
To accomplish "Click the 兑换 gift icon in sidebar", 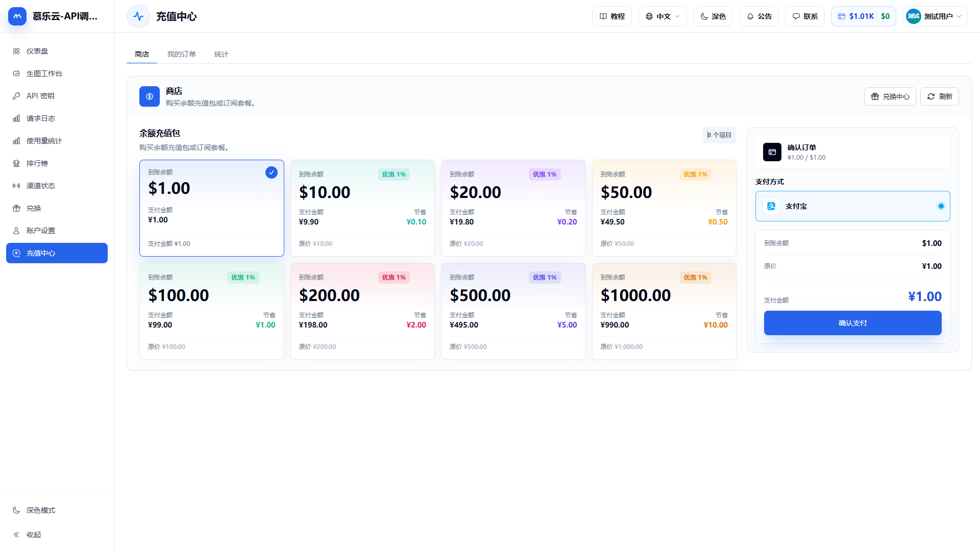I will click(x=16, y=208).
